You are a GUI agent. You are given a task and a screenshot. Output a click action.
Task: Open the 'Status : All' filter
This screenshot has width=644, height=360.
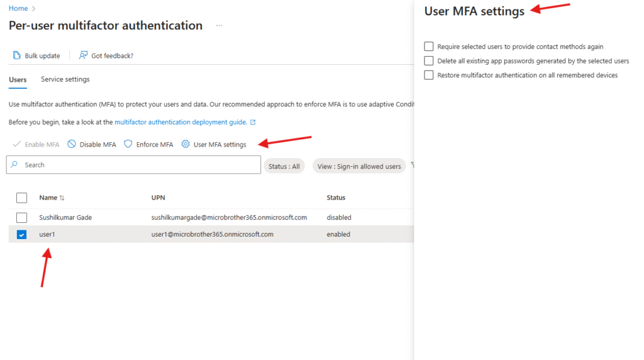coord(284,166)
